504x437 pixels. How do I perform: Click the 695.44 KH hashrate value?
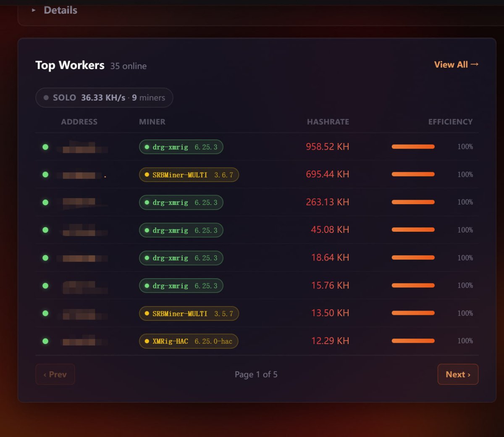(x=328, y=174)
